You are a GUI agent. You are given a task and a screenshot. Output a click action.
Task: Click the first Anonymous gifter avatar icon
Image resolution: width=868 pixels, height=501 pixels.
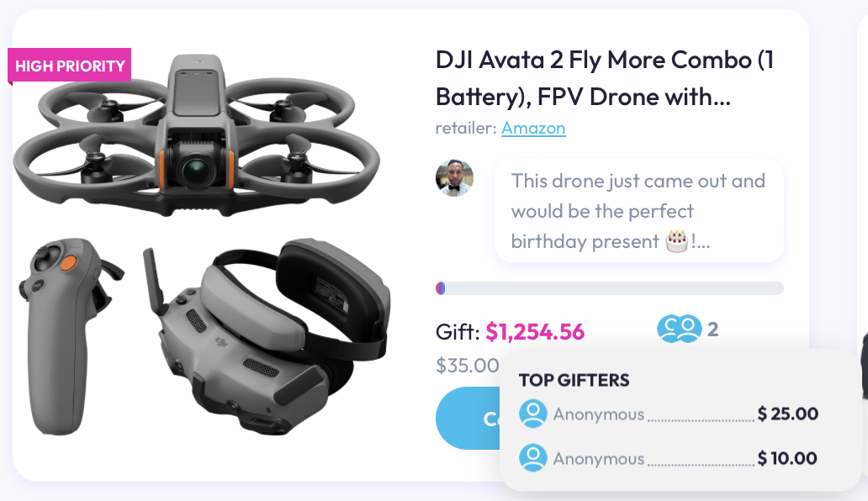tap(533, 414)
